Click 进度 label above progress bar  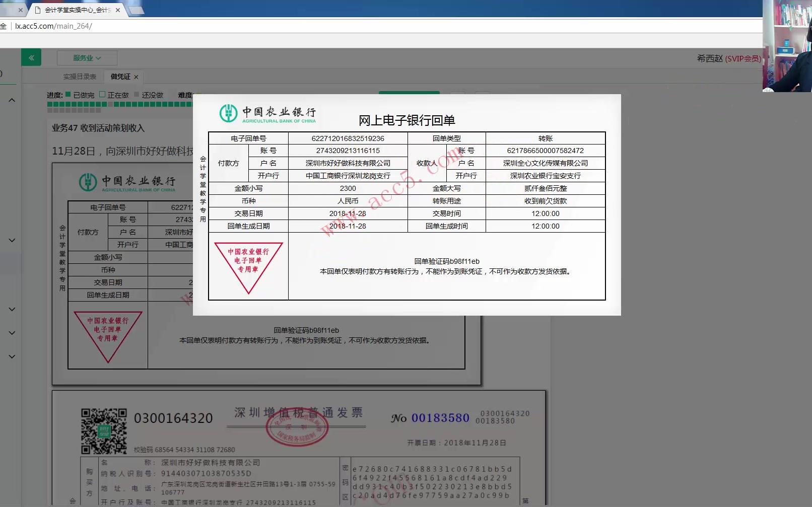coord(55,95)
